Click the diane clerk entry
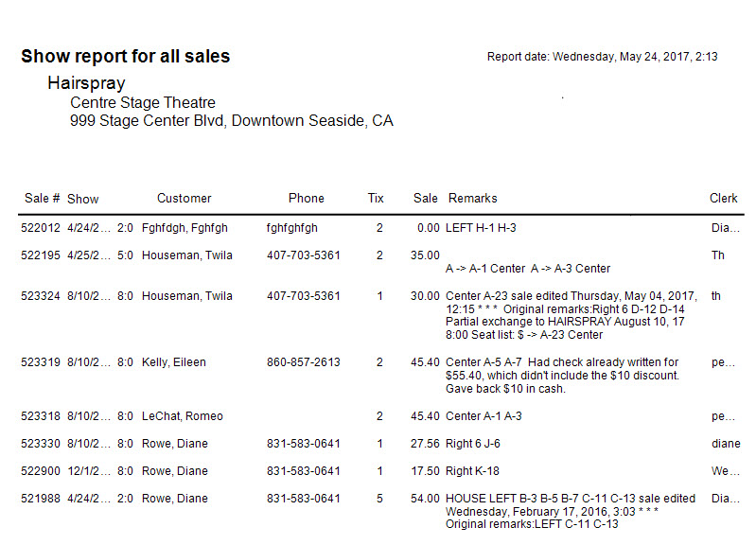 (726, 443)
